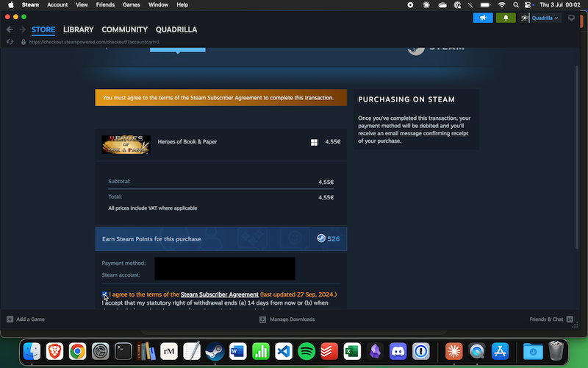Open the Friends menu
Viewport: 588px width, 368px height.
(x=105, y=5)
